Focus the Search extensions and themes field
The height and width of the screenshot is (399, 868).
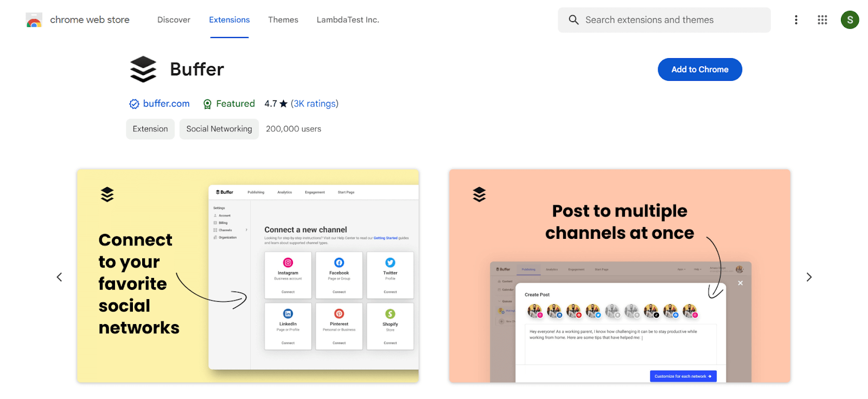tap(664, 20)
